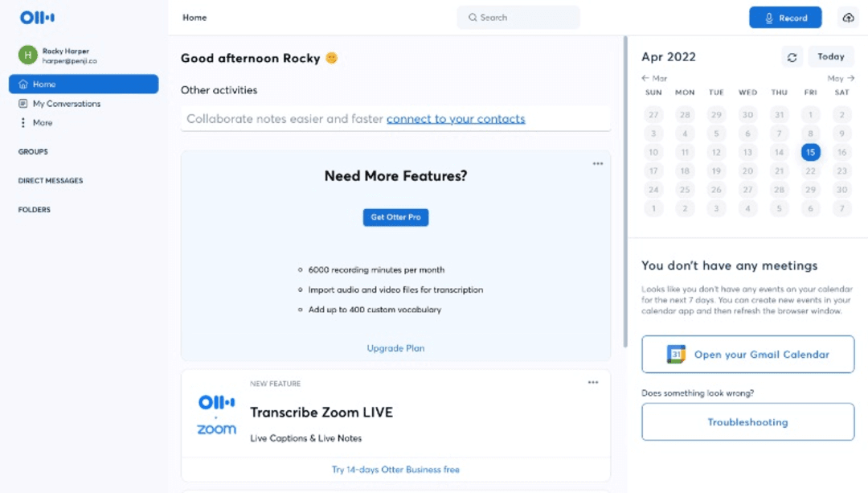The width and height of the screenshot is (868, 493).
Task: Click the cloud import icon beside Record
Action: point(849,18)
